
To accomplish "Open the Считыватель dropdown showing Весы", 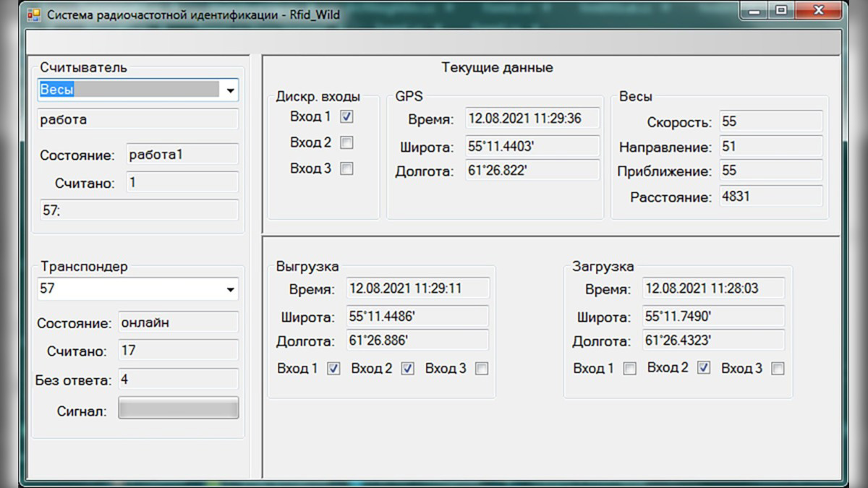I will click(x=230, y=90).
